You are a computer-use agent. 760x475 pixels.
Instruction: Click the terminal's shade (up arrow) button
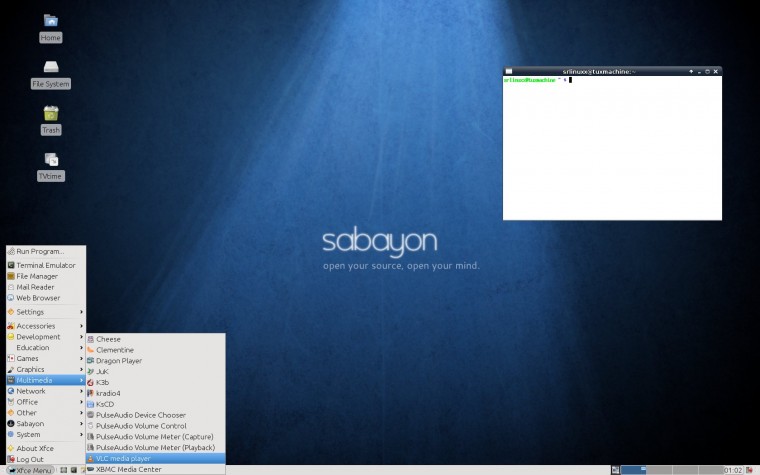tap(691, 71)
